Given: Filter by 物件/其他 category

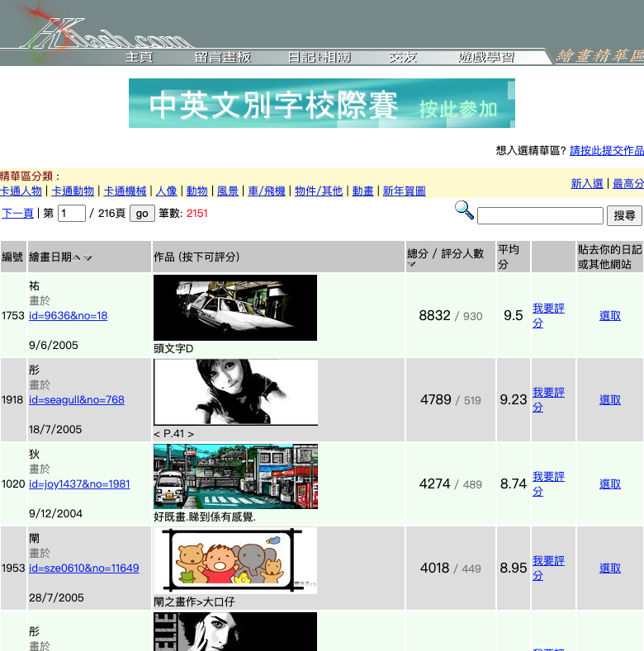Looking at the screenshot, I should (x=319, y=191).
